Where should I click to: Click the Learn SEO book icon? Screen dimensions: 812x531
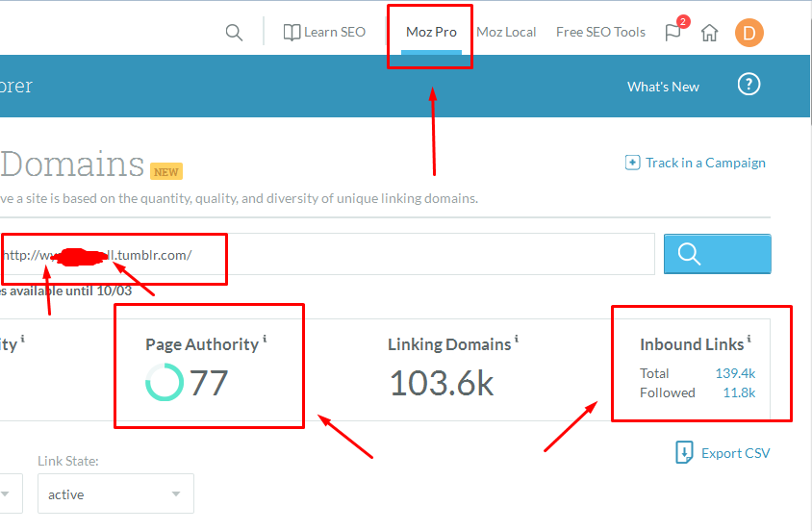292,33
